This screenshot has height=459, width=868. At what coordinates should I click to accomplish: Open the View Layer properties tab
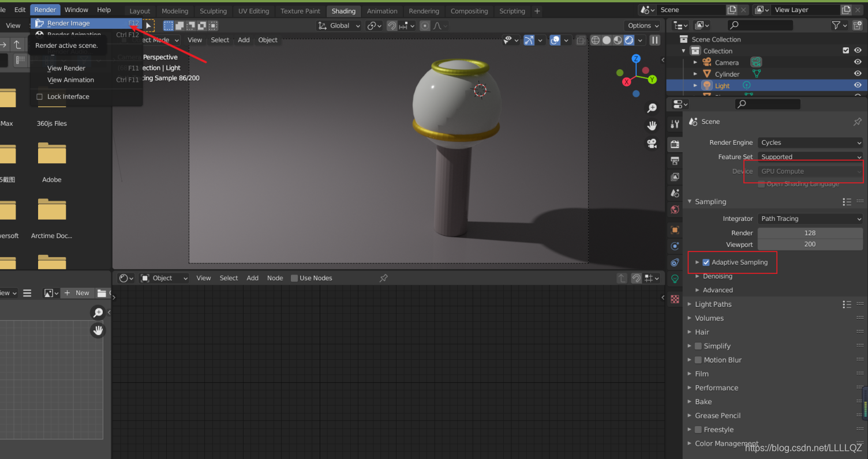click(675, 176)
